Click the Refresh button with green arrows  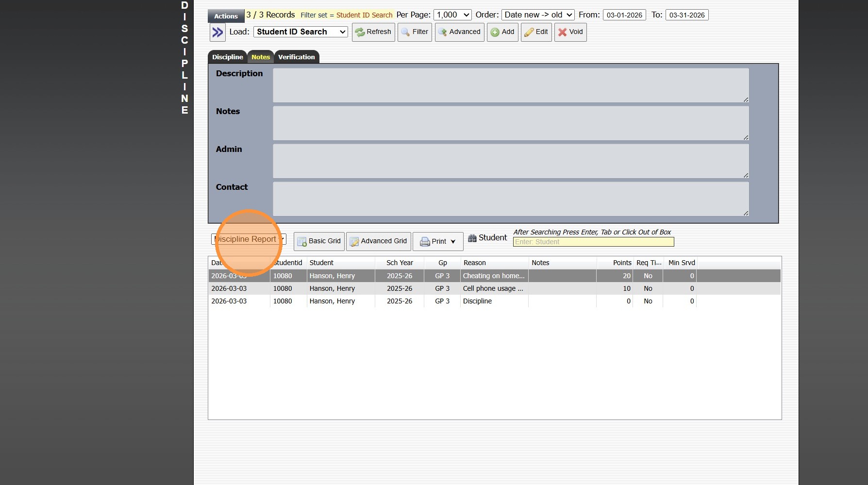click(373, 32)
